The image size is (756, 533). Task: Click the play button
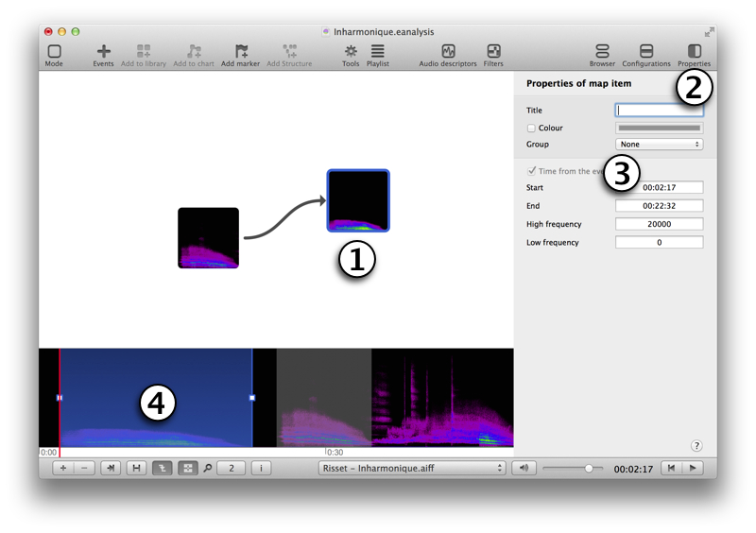point(693,468)
